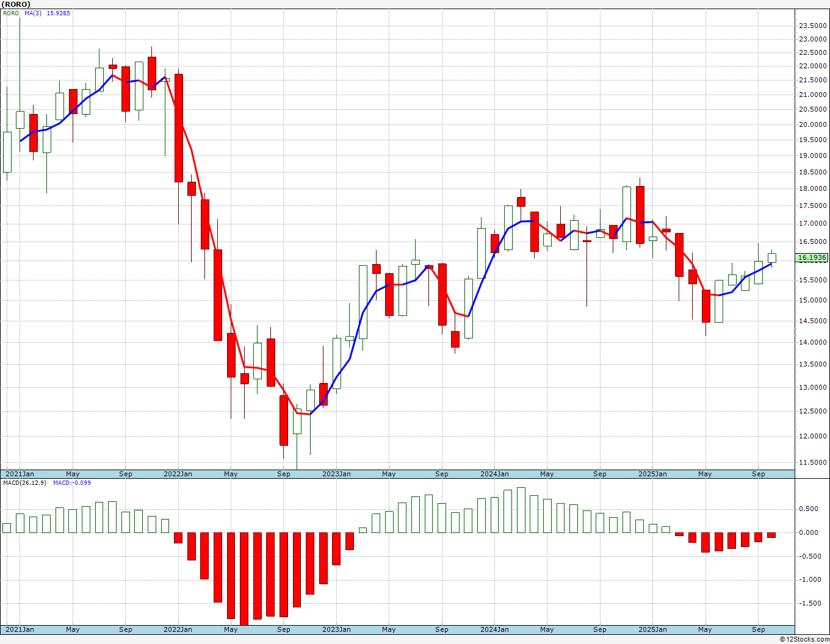Image resolution: width=830 pixels, height=644 pixels.
Task: Select 2024Jan below the MACD panel
Action: click(494, 629)
